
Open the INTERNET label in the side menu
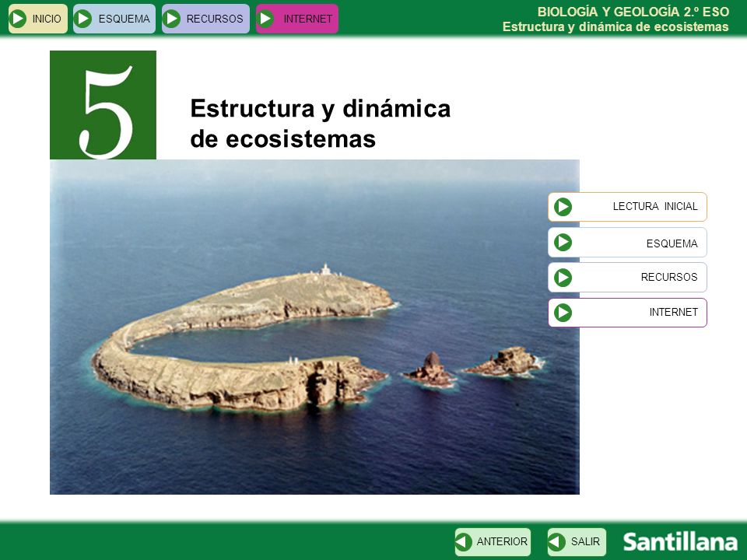[x=673, y=313]
